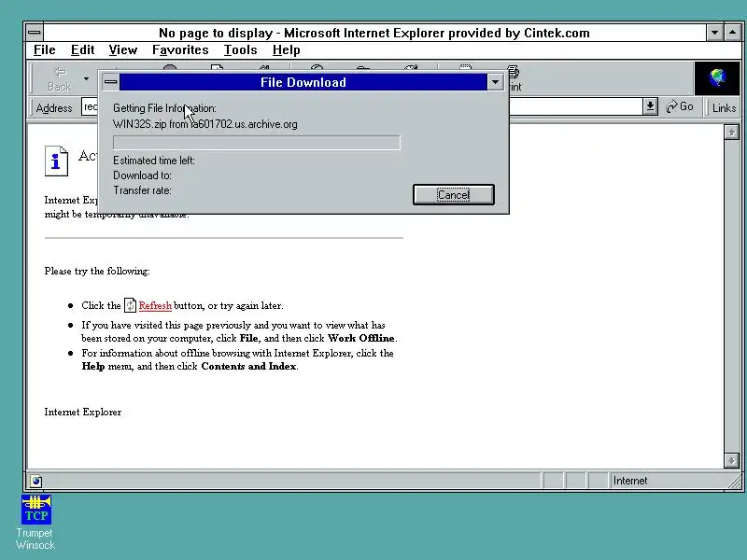Click the scrollbar up arrow

pos(731,132)
